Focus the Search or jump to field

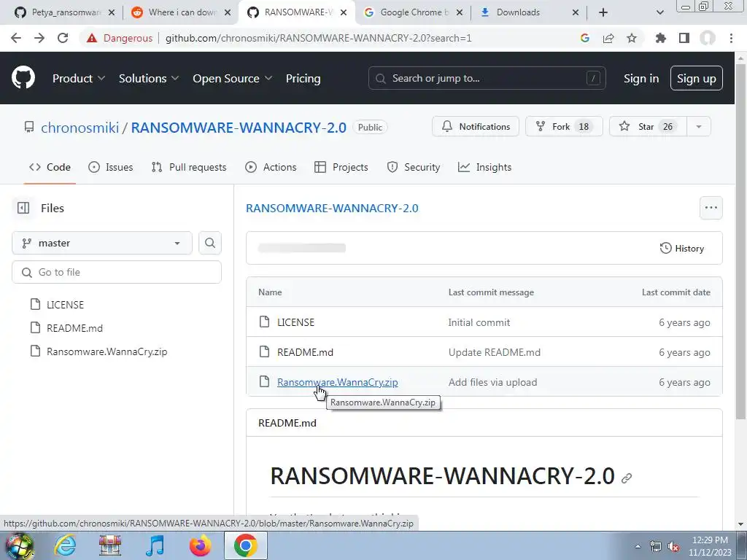(x=487, y=78)
